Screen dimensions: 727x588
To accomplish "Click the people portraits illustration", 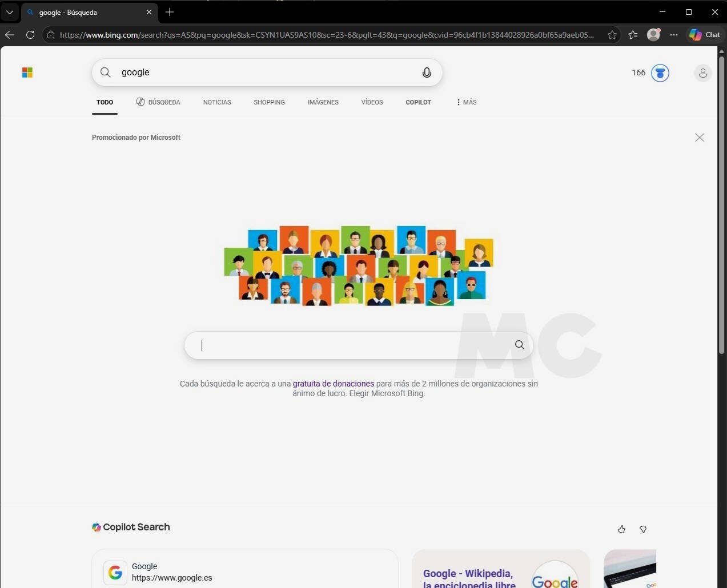I will coord(359,265).
